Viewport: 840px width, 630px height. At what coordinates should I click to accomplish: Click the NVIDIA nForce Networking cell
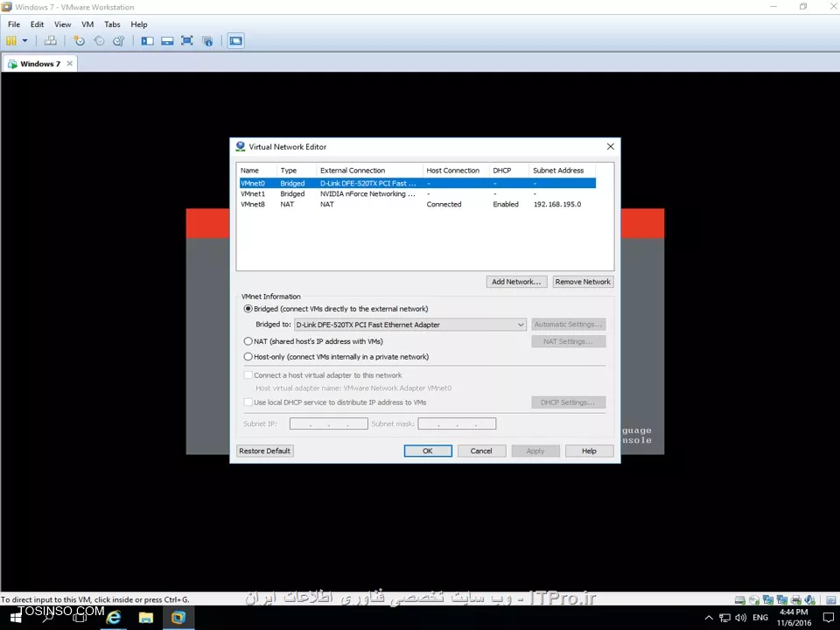(x=367, y=194)
